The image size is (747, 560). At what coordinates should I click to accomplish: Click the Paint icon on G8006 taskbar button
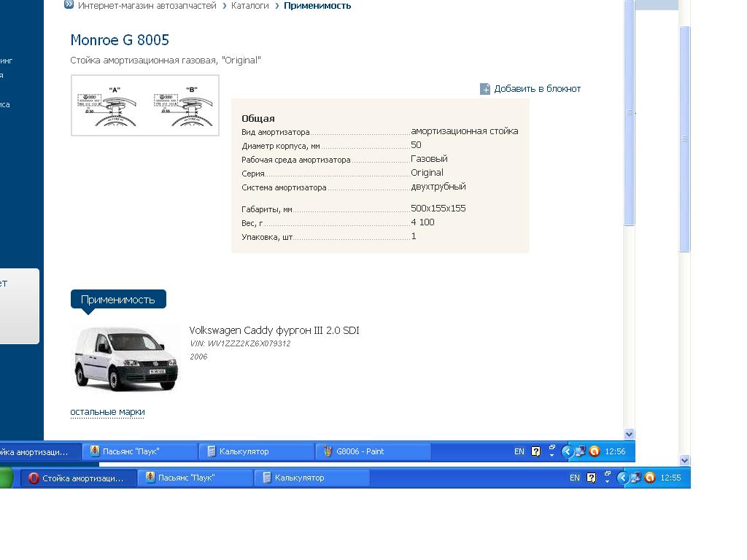coord(328,451)
